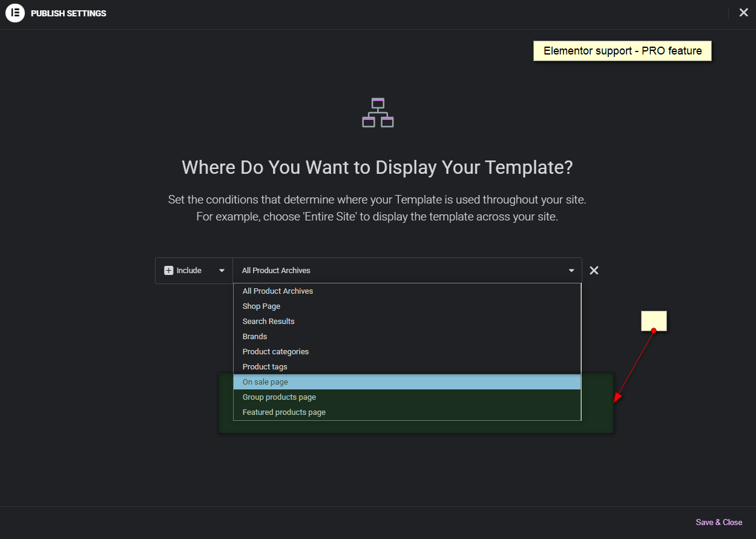This screenshot has width=756, height=539.
Task: Click the Elementor logo icon
Action: [15, 13]
